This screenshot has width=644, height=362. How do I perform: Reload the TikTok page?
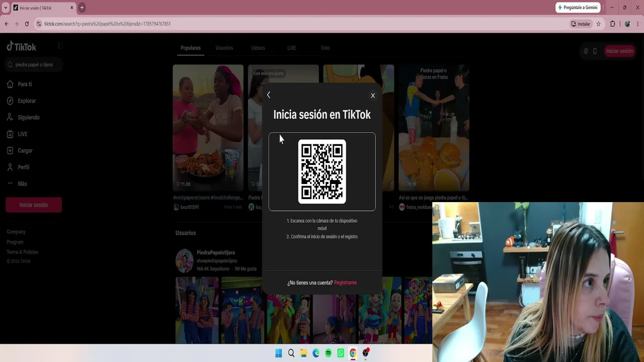(x=27, y=24)
